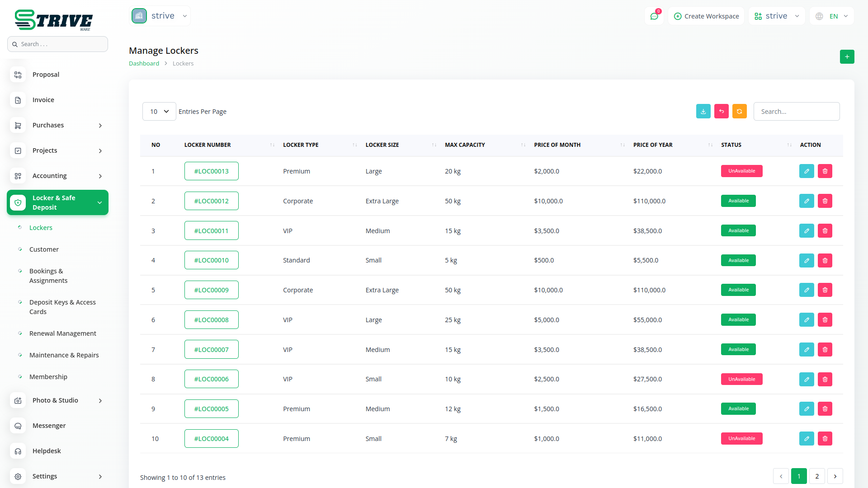Viewport: 868px width, 488px height.
Task: Click the Dashboard breadcrumb link
Action: [x=144, y=64]
